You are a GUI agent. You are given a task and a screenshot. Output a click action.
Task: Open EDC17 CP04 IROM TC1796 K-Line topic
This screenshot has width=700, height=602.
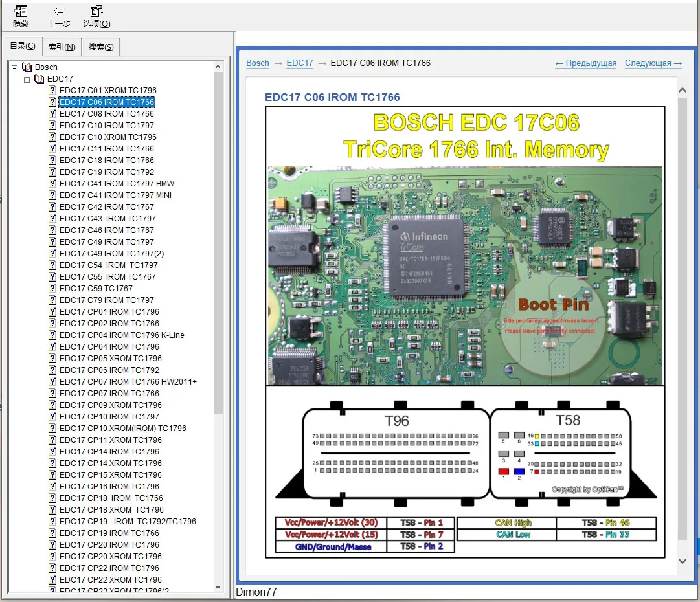click(122, 335)
